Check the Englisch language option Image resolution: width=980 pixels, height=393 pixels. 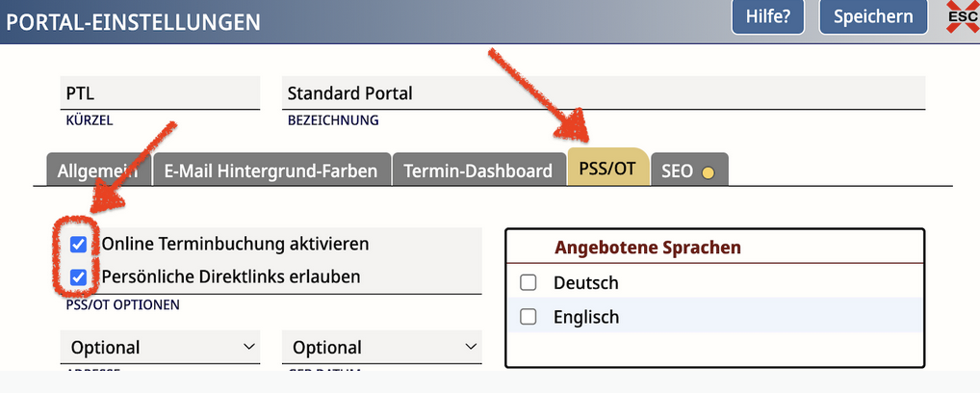[528, 317]
